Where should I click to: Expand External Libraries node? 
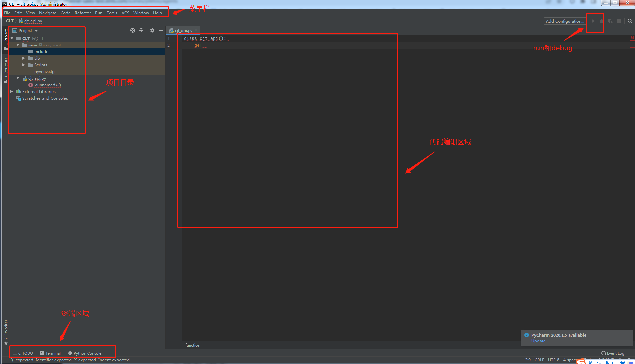pyautogui.click(x=12, y=91)
